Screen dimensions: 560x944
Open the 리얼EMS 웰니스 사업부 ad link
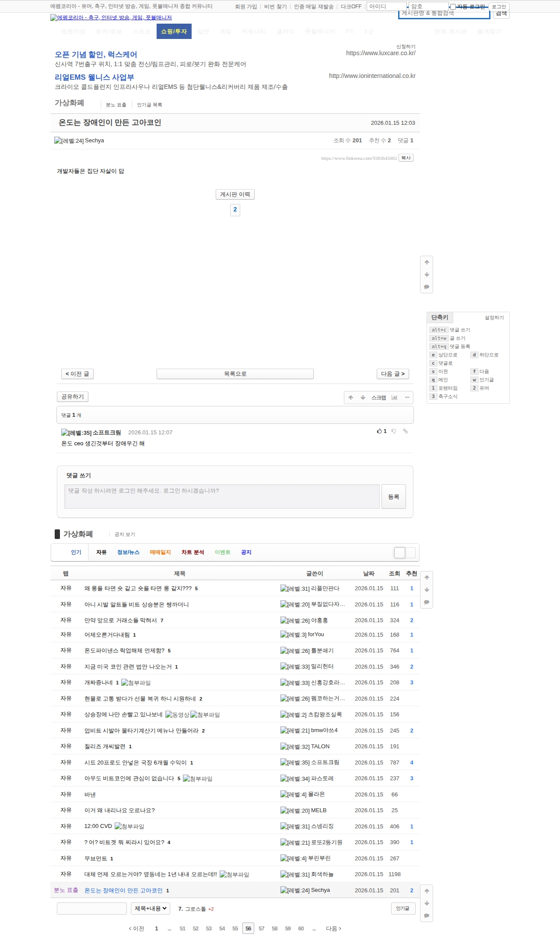pyautogui.click(x=94, y=77)
